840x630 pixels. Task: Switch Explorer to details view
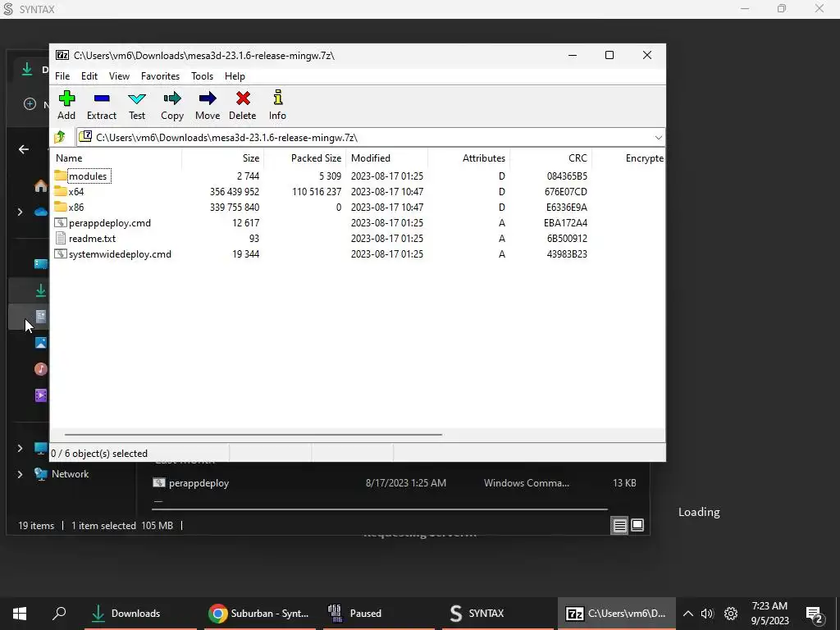click(620, 526)
